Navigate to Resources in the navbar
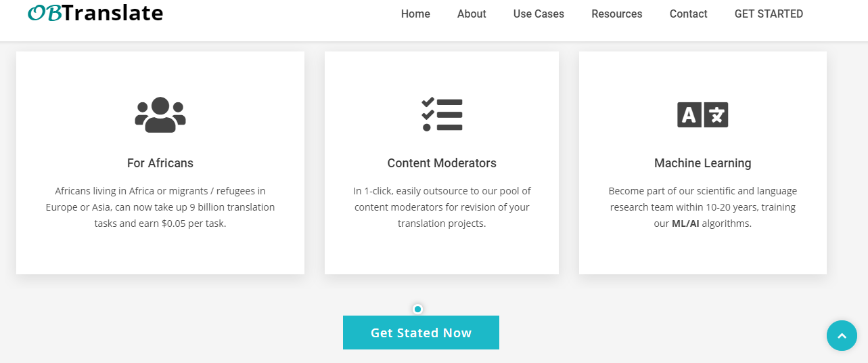This screenshot has height=363, width=868. pyautogui.click(x=616, y=14)
